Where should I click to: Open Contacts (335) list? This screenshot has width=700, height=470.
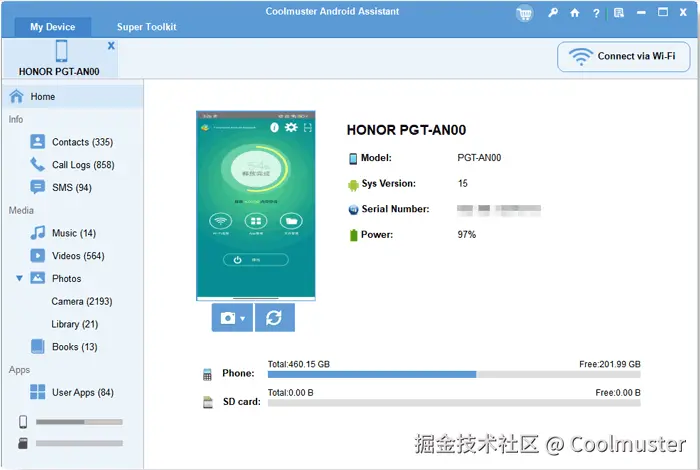click(82, 142)
